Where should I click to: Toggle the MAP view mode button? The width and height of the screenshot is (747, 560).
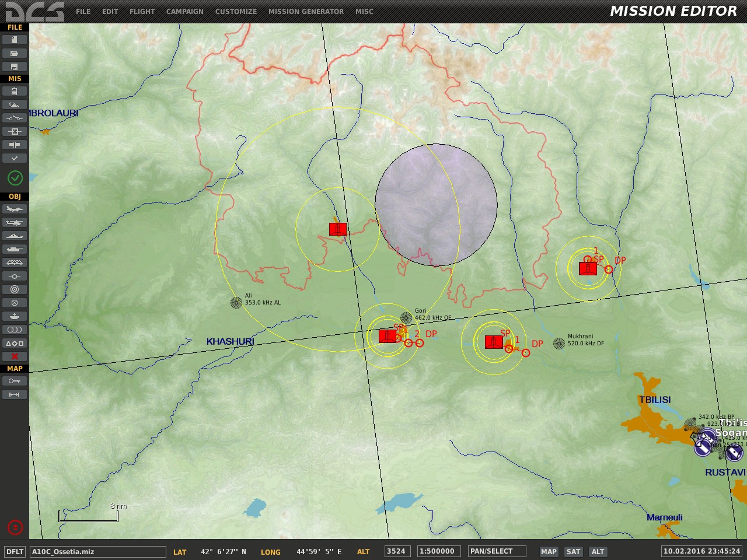click(x=549, y=551)
